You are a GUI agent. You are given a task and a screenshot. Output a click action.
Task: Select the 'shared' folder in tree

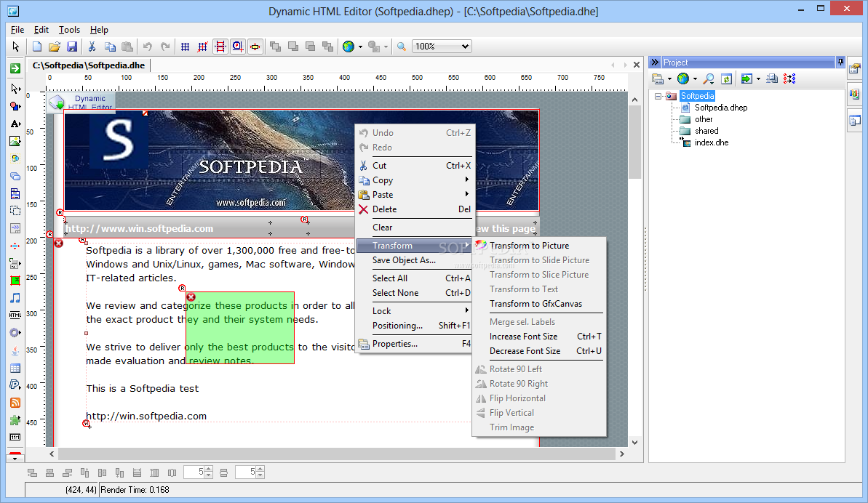point(706,131)
